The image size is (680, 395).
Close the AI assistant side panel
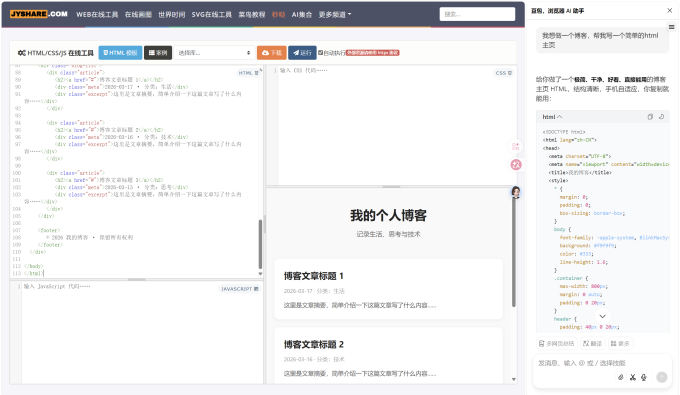[x=670, y=10]
